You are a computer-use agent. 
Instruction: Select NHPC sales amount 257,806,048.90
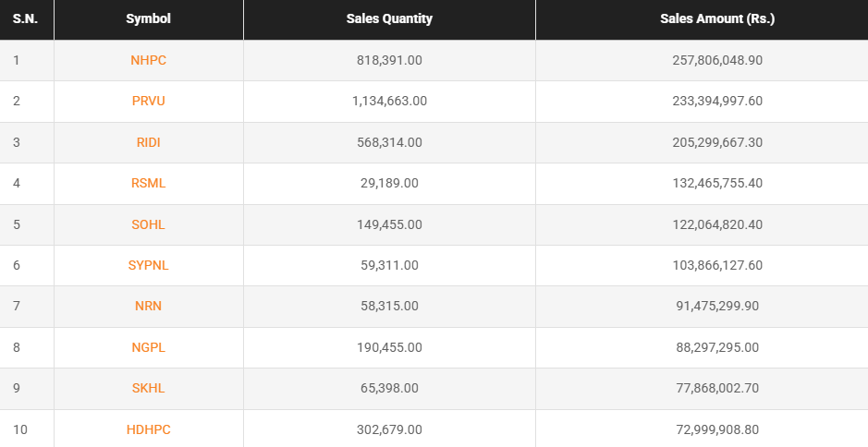717,60
